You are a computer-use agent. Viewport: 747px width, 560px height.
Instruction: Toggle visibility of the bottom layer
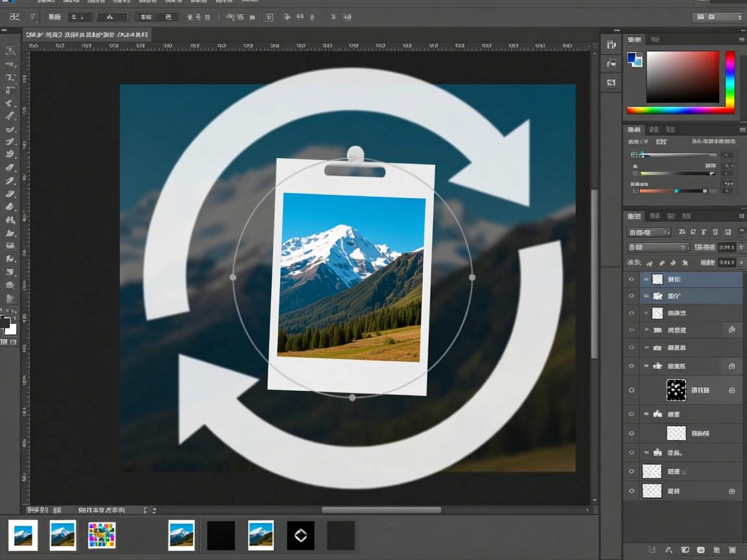pyautogui.click(x=632, y=491)
